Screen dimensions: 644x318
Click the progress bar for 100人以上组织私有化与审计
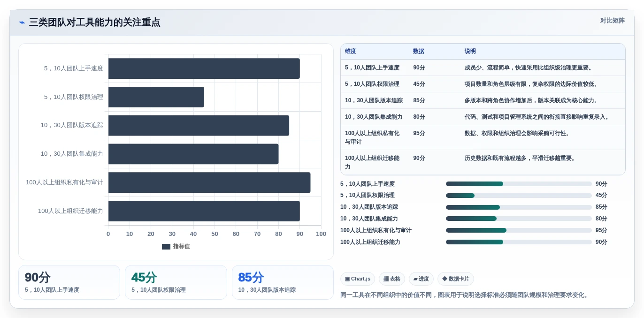[519, 230]
